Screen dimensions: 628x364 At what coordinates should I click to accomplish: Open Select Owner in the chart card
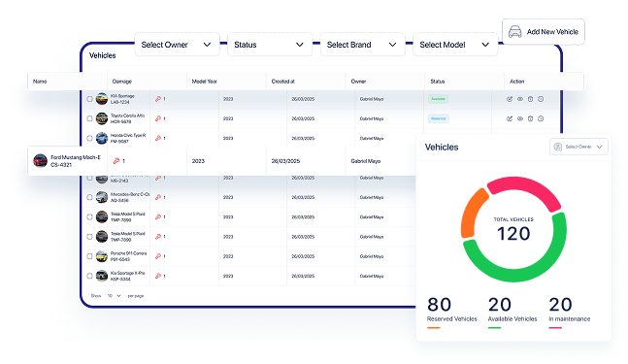point(578,147)
